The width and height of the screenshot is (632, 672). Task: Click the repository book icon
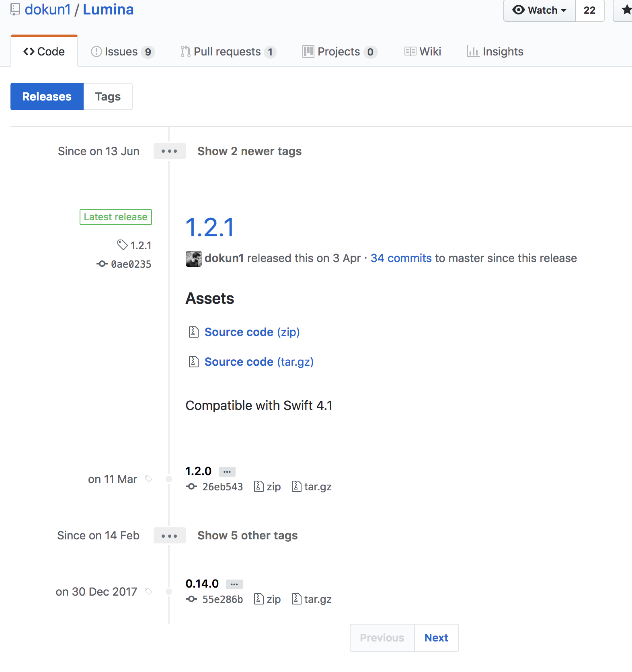pos(15,10)
